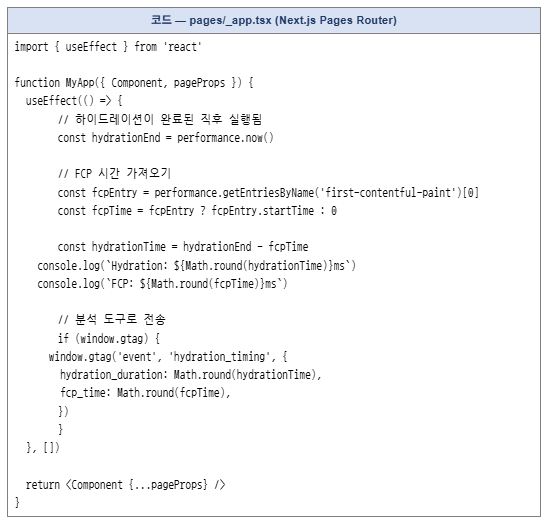Image resolution: width=548 pixels, height=524 pixels.
Task: Click the 'function MyApp({ Component, pageProps })' line
Action: (x=134, y=83)
